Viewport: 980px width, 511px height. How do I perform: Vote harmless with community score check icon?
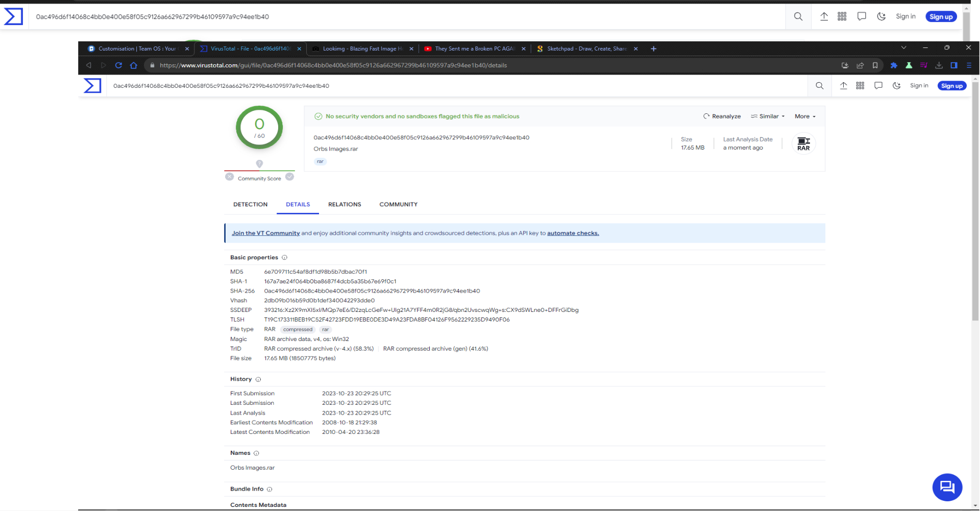click(289, 177)
